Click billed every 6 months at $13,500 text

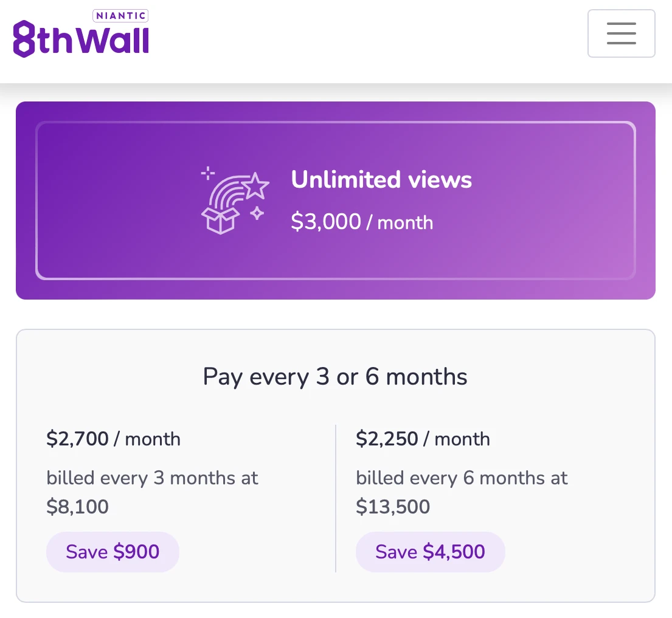(462, 492)
